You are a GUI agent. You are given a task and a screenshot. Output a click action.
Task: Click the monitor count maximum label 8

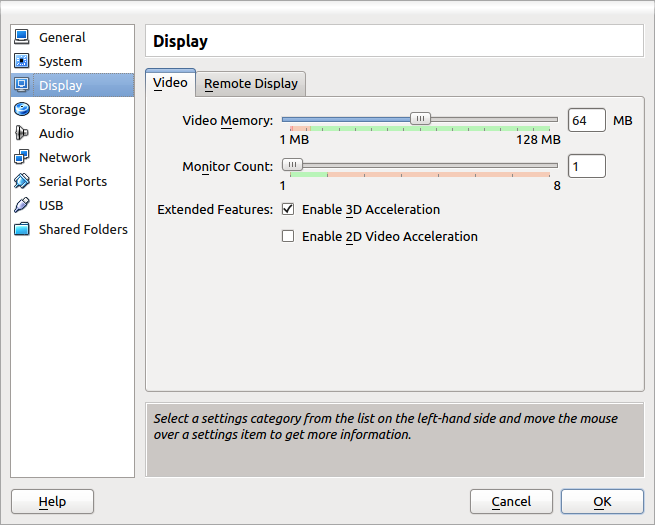point(557,185)
